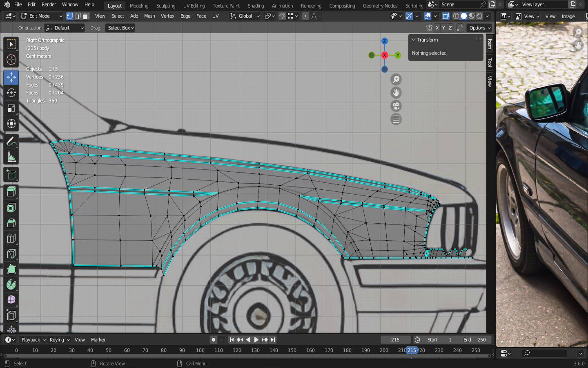This screenshot has width=588, height=368.
Task: Choose the Scale tool
Action: (x=11, y=108)
